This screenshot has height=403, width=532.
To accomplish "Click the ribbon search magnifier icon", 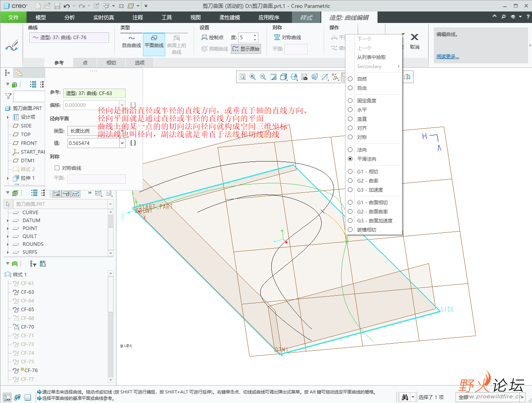I will [503, 17].
